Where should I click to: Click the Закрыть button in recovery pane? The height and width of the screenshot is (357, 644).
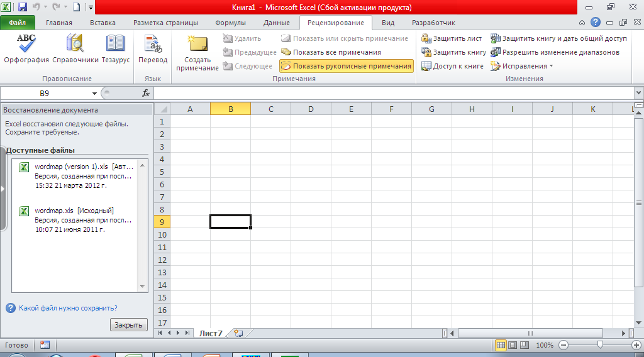[x=128, y=324]
